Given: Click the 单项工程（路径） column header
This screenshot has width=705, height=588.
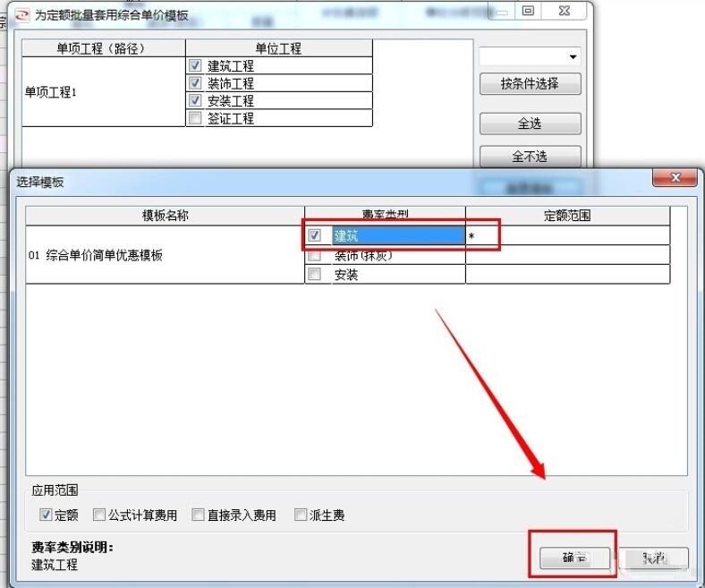Looking at the screenshot, I should pos(104,48).
